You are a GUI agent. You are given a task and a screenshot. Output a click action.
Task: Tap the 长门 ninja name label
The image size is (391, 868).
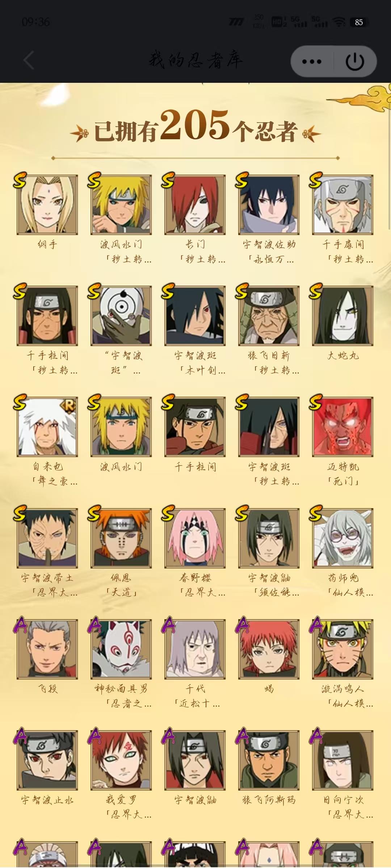195,245
